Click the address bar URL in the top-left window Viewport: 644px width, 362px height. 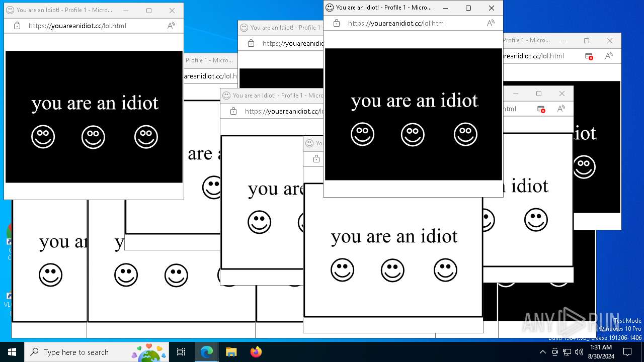click(77, 26)
